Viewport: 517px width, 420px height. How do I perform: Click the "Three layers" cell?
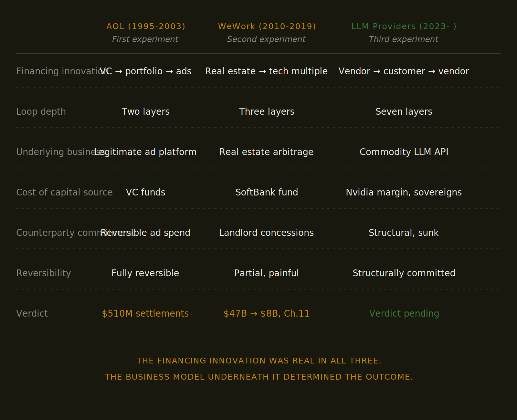(x=267, y=112)
